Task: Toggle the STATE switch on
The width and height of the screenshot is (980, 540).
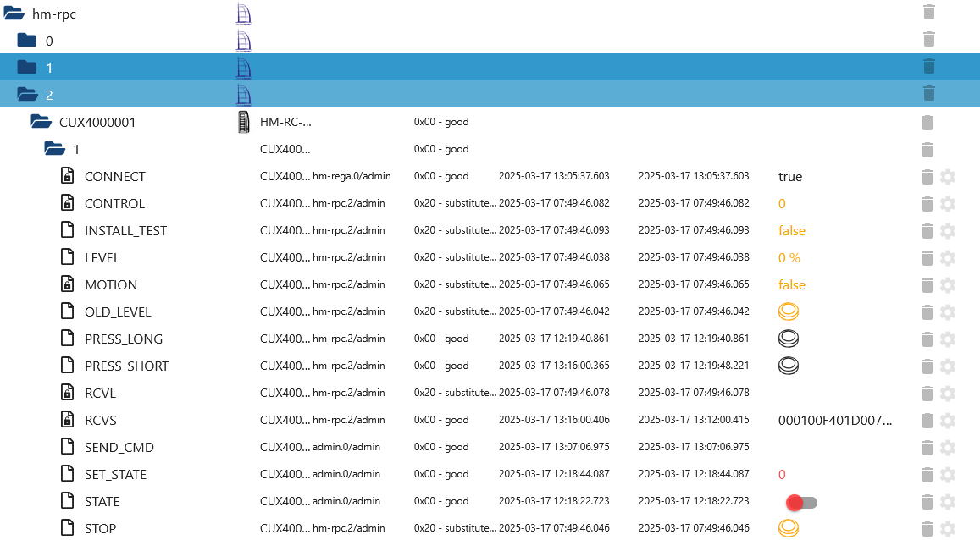Action: coord(801,502)
